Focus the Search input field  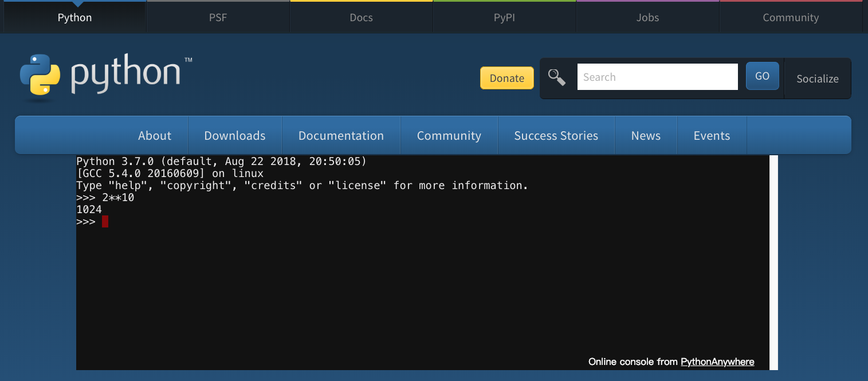[658, 77]
